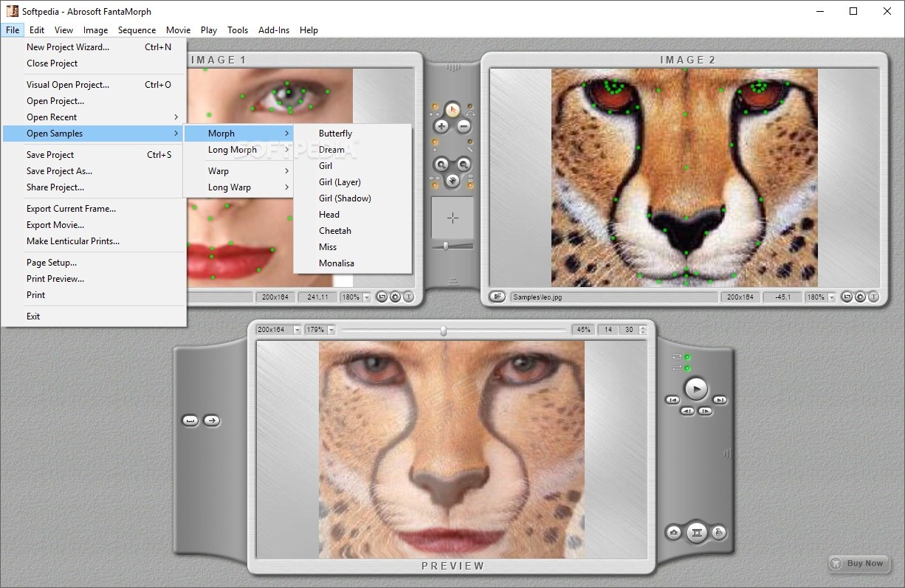Click the underscore button left of the preview
The width and height of the screenshot is (905, 588).
pyautogui.click(x=190, y=421)
